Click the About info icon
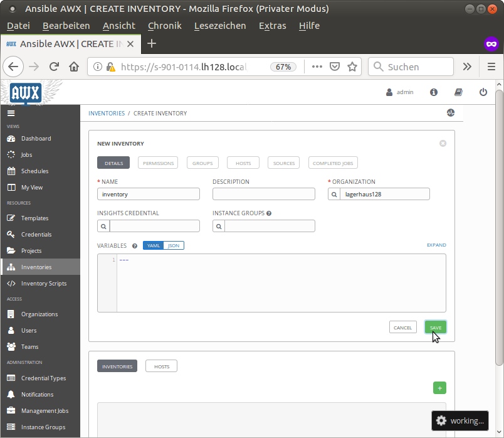 point(434,92)
